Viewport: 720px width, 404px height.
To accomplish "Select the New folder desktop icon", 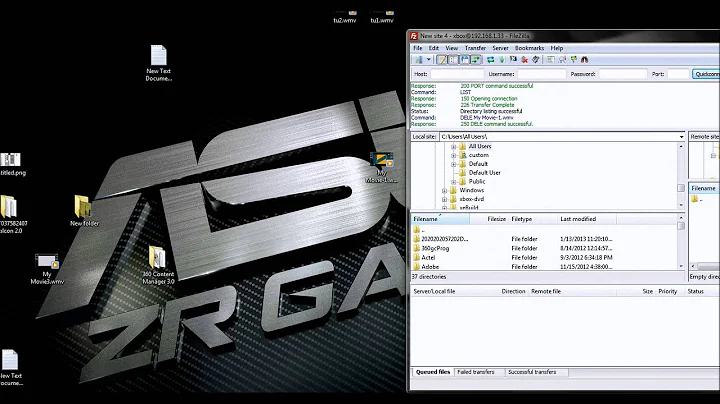I will pos(84,211).
